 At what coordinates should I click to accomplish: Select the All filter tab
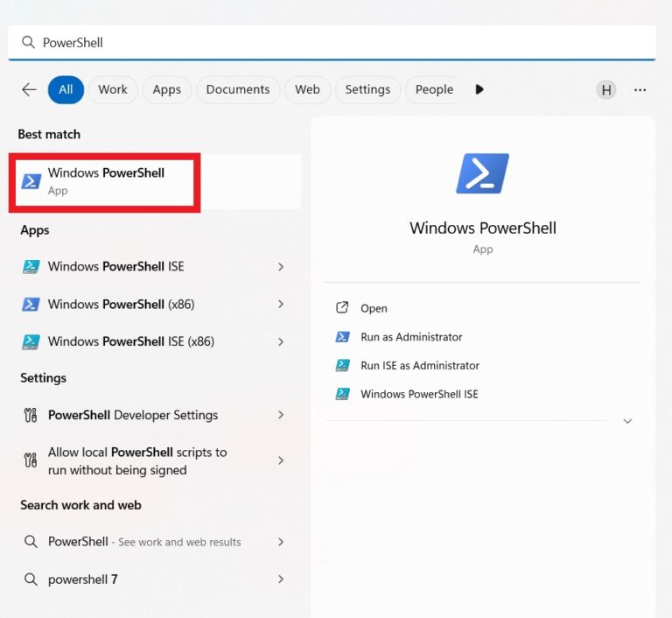[66, 89]
